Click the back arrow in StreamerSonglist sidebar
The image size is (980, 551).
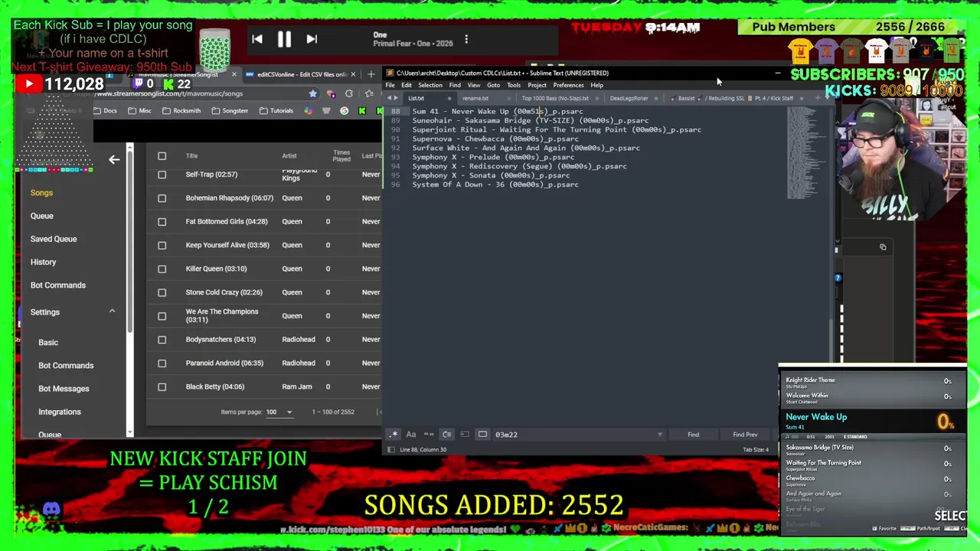[114, 159]
